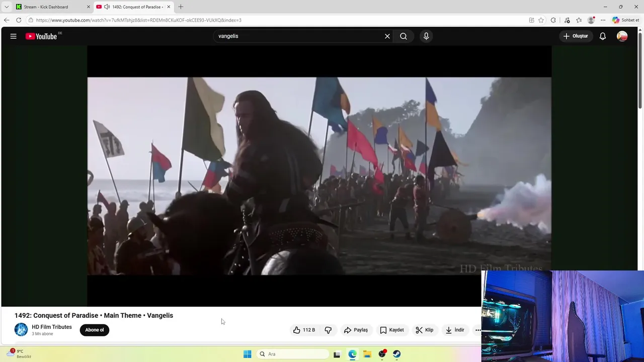Open a new browser tab
Image resolution: width=644 pixels, height=362 pixels.
coord(181,7)
